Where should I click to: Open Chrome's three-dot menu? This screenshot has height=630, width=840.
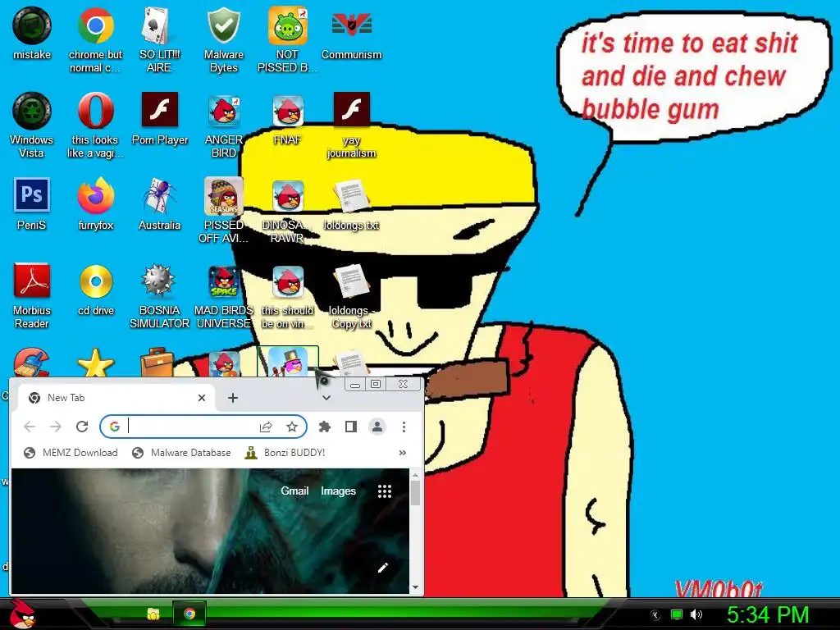[x=404, y=427]
